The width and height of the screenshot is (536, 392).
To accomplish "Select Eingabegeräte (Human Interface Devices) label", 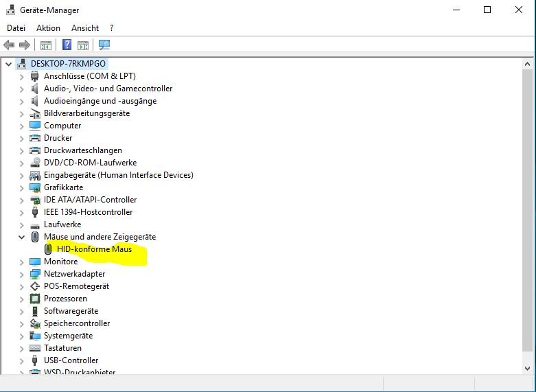I will [x=119, y=175].
